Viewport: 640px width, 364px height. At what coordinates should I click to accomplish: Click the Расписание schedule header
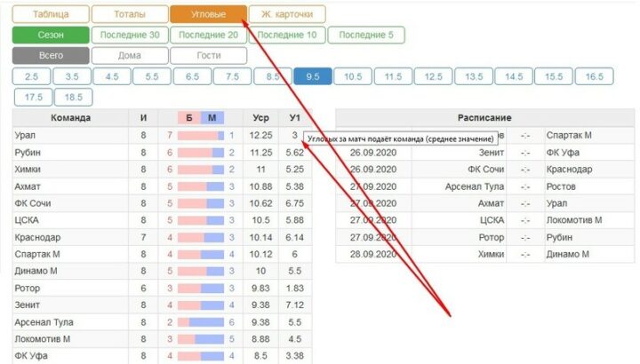click(x=484, y=118)
